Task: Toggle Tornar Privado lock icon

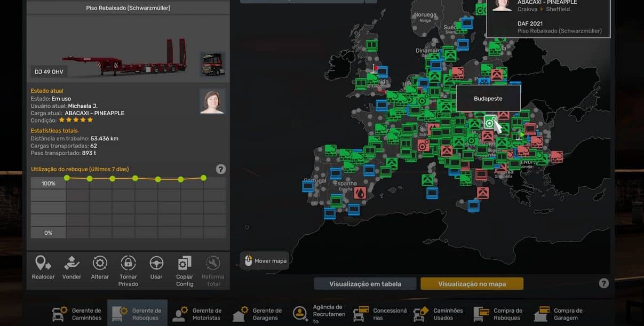Action: [x=128, y=264]
